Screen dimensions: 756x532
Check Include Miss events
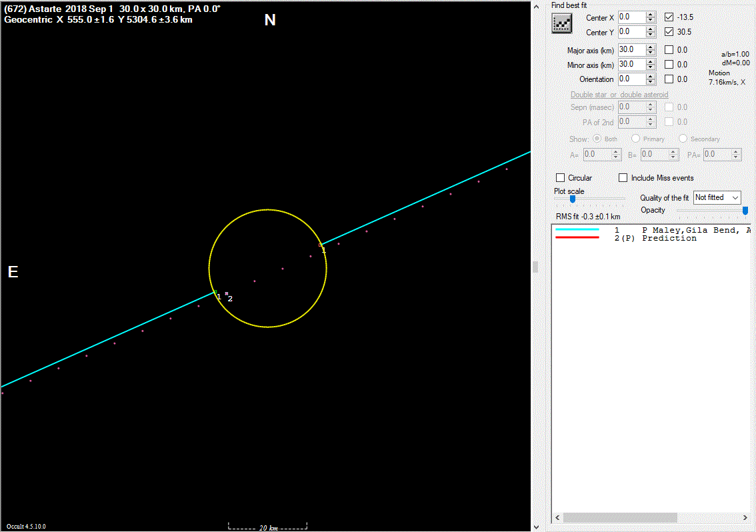[623, 178]
